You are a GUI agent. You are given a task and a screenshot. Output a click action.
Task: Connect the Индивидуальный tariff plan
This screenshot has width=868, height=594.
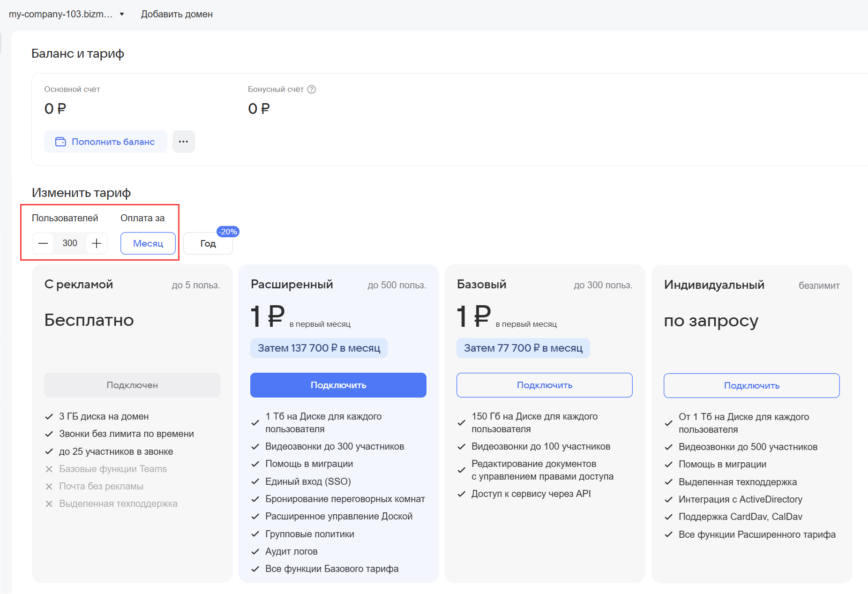[x=751, y=385]
